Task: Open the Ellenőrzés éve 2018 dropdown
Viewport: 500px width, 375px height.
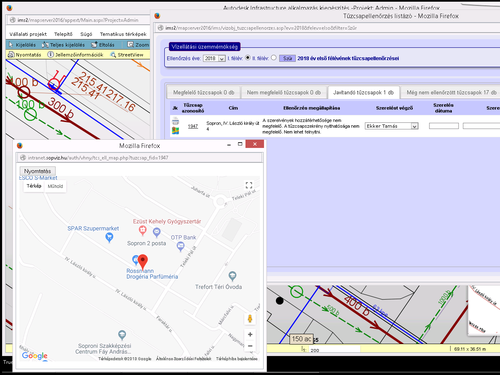Action: point(214,58)
